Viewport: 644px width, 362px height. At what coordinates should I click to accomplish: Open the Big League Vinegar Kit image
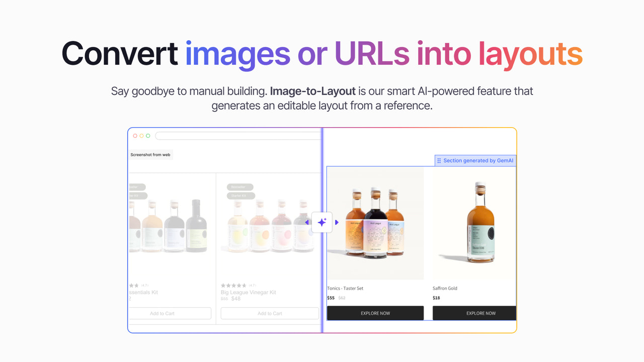(x=270, y=226)
